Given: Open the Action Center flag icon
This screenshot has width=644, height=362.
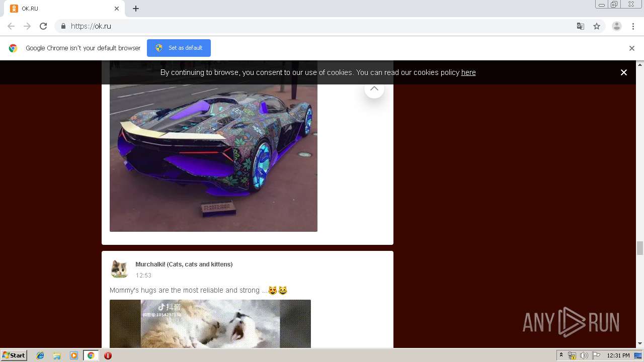Looking at the screenshot, I should click(x=596, y=355).
